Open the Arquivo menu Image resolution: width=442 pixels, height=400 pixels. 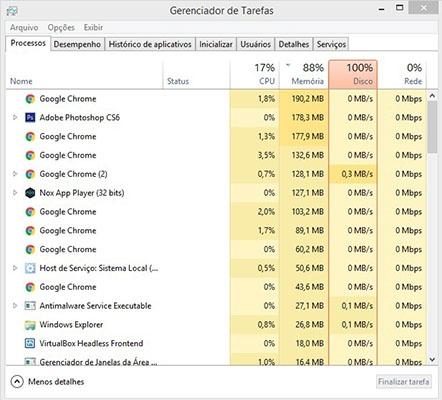[x=24, y=27]
